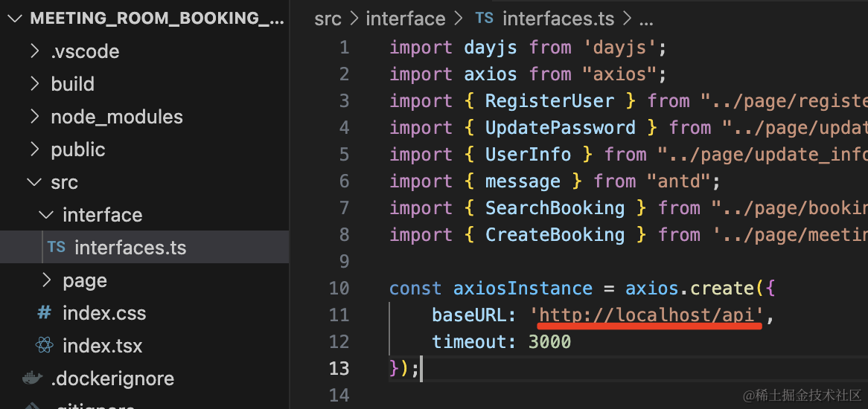Open the breadcrumb ellipsis symbol picker

tap(646, 19)
